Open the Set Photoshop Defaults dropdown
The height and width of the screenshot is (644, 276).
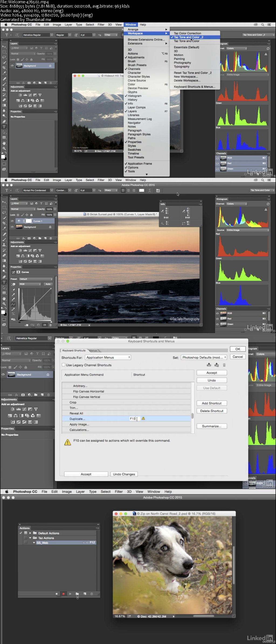[x=204, y=357]
